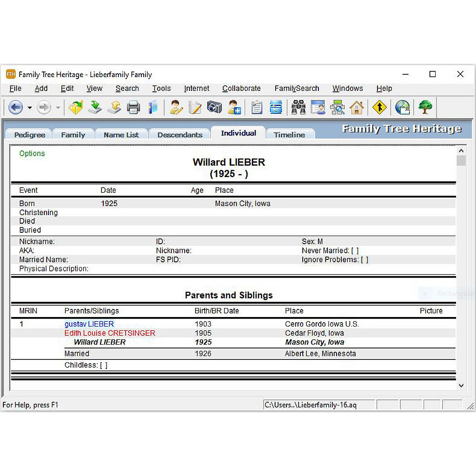Open the Add menu
Image resolution: width=476 pixels, height=476 pixels.
41,89
